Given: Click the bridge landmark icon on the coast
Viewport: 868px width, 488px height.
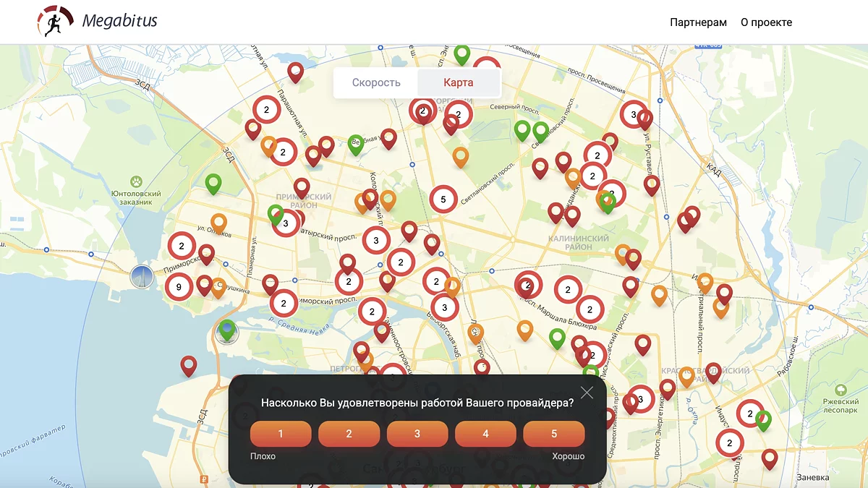Looking at the screenshot, I should (142, 275).
